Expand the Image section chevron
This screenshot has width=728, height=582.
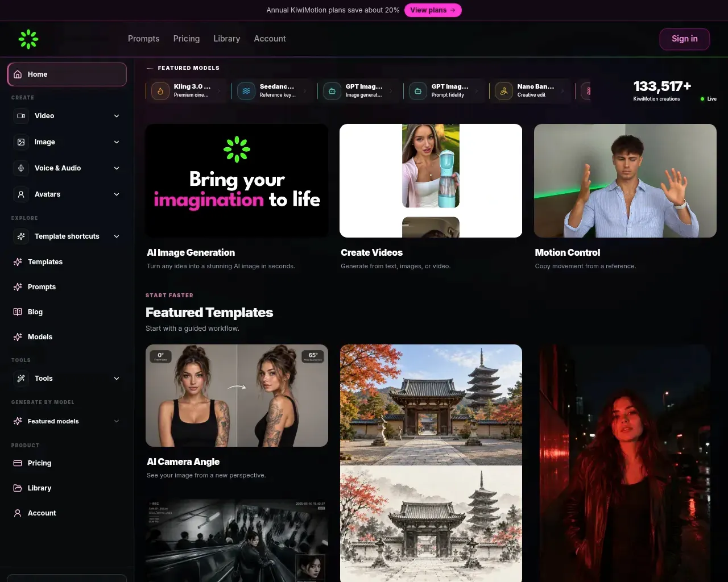tap(117, 142)
